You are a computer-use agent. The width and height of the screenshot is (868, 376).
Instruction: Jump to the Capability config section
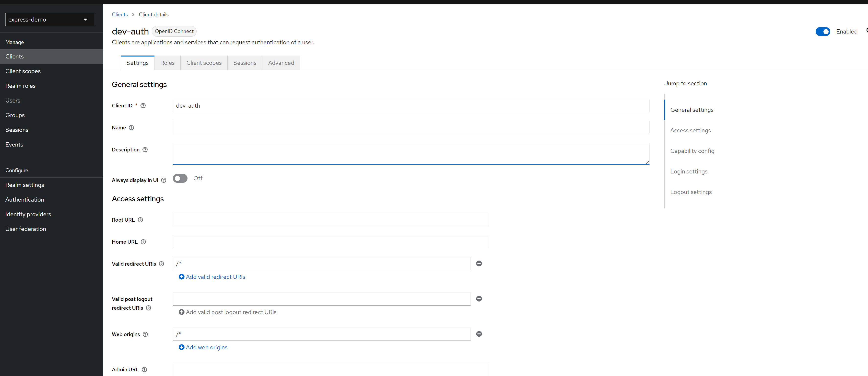(x=692, y=151)
